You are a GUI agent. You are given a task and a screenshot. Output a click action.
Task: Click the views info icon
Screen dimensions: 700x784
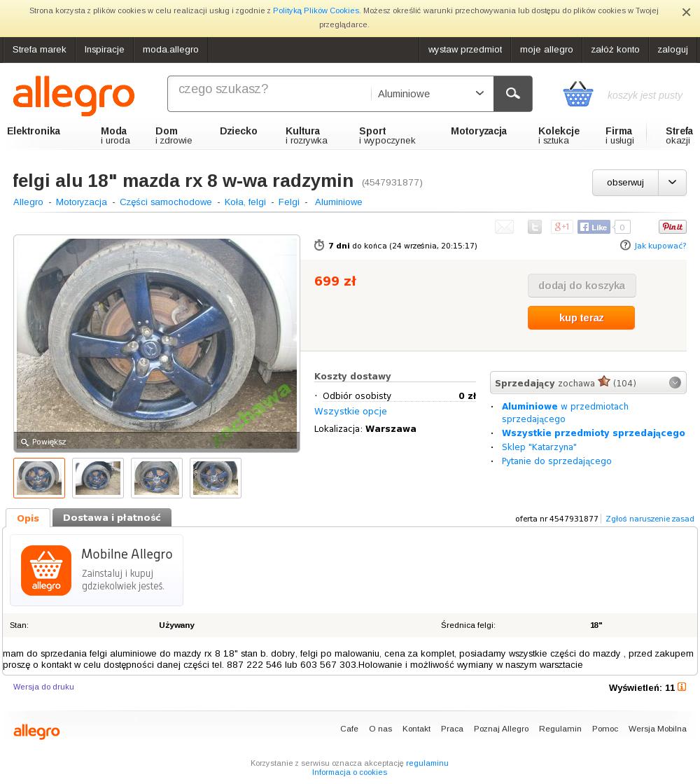pos(682,687)
